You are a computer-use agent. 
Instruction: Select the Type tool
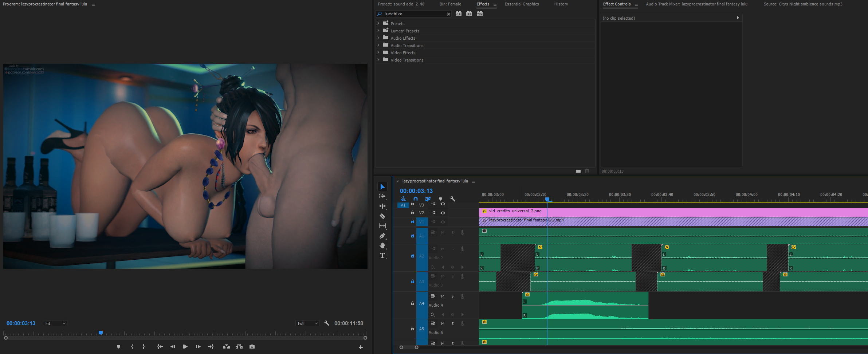[382, 255]
